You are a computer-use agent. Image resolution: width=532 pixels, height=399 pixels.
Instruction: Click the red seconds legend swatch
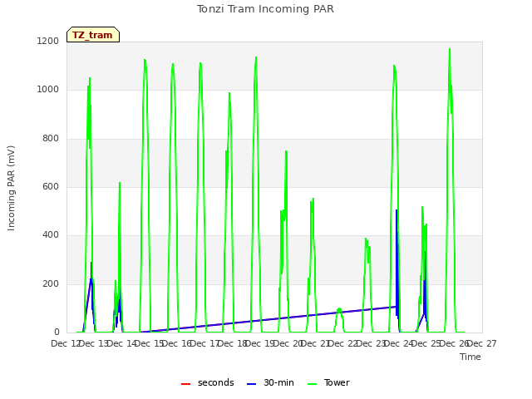186,384
